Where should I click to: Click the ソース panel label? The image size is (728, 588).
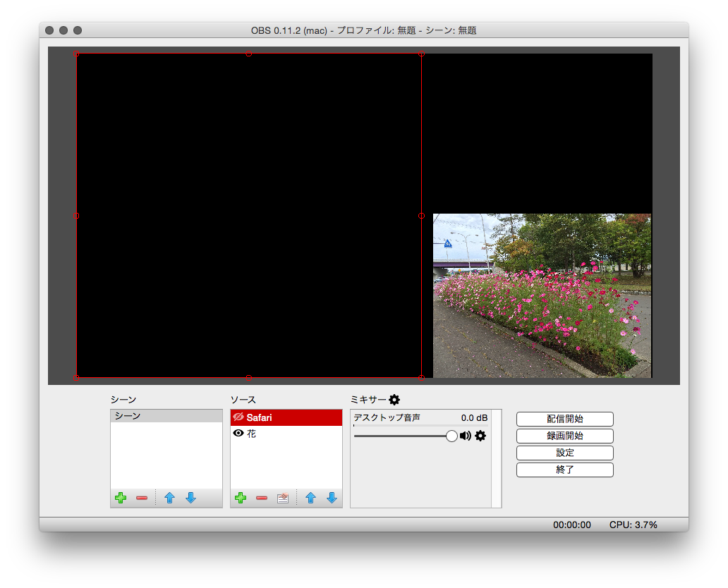(x=243, y=400)
